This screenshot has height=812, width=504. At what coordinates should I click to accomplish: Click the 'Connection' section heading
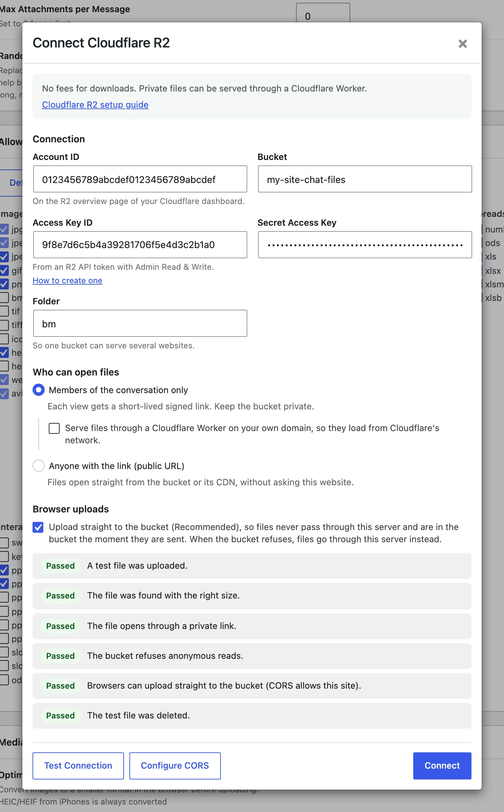coord(59,139)
